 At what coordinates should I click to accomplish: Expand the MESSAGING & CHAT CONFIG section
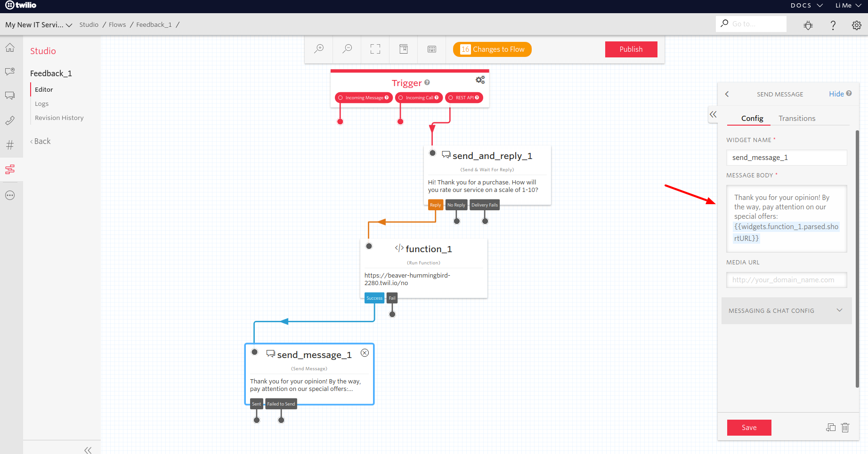point(786,311)
